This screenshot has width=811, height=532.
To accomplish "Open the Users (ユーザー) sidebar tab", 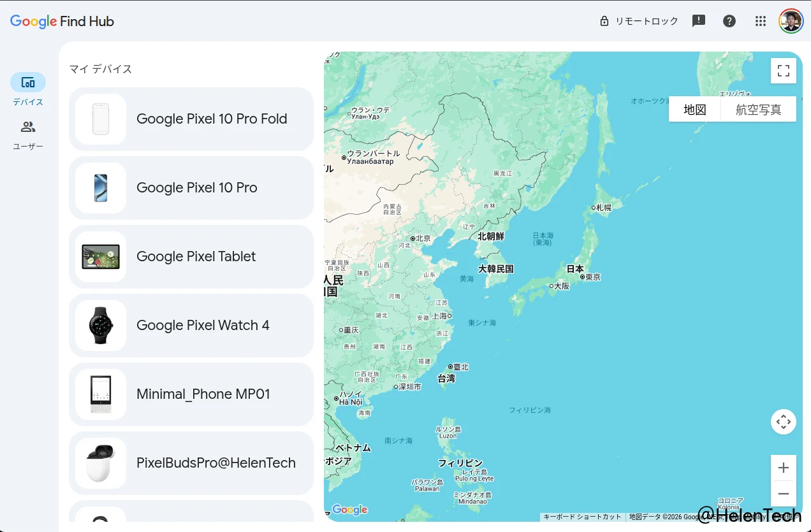I will click(x=28, y=127).
